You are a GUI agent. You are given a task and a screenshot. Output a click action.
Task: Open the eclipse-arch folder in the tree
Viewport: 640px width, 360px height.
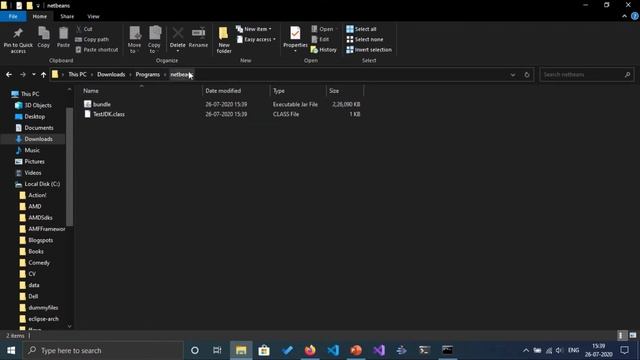click(x=43, y=319)
